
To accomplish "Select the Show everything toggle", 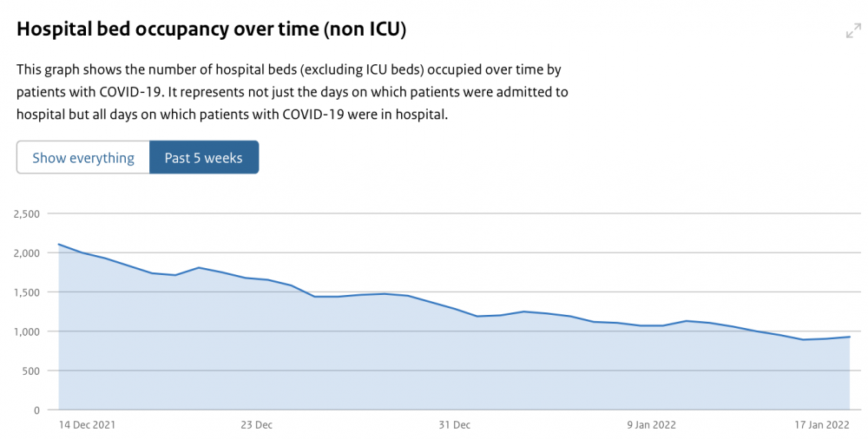I will (83, 158).
